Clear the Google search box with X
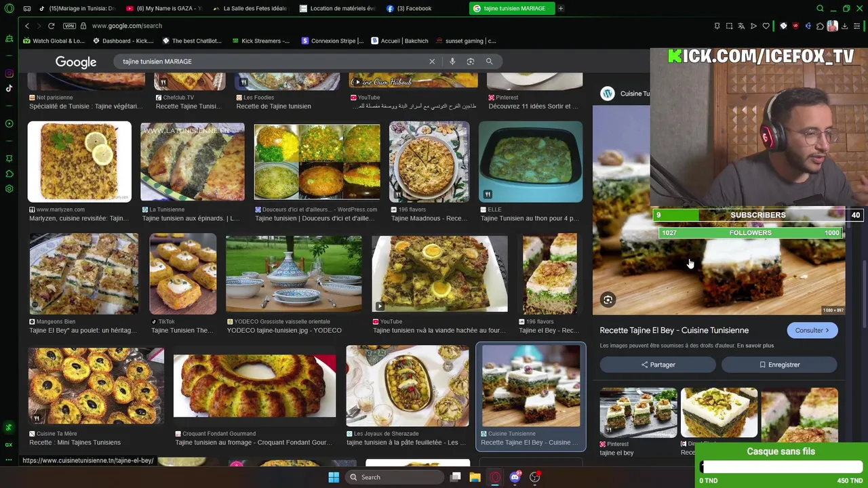 [432, 61]
